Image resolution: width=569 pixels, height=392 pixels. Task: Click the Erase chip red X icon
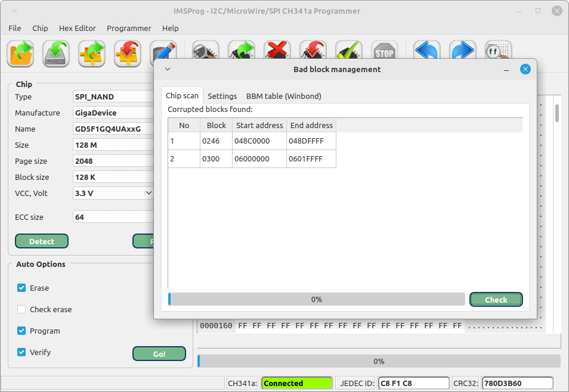277,50
